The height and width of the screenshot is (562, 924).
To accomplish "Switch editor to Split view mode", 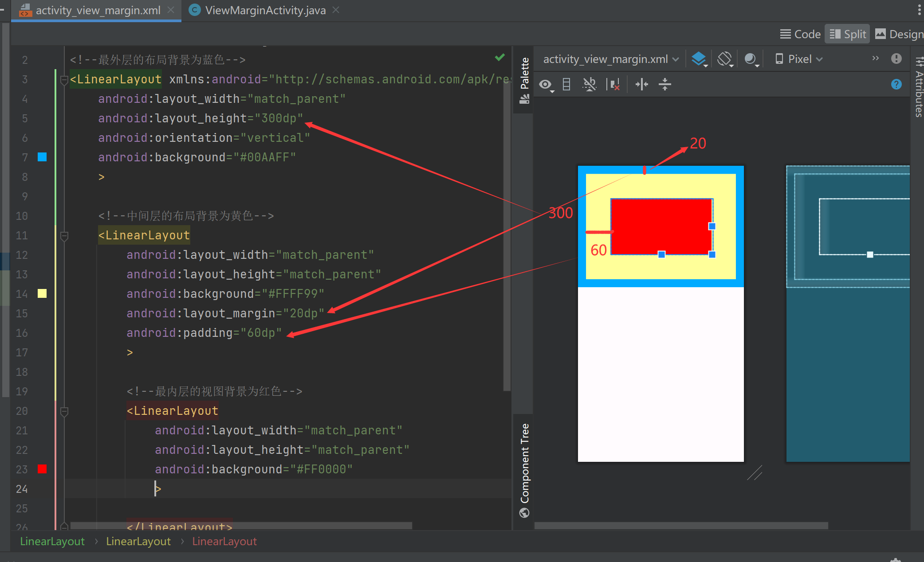I will [847, 34].
